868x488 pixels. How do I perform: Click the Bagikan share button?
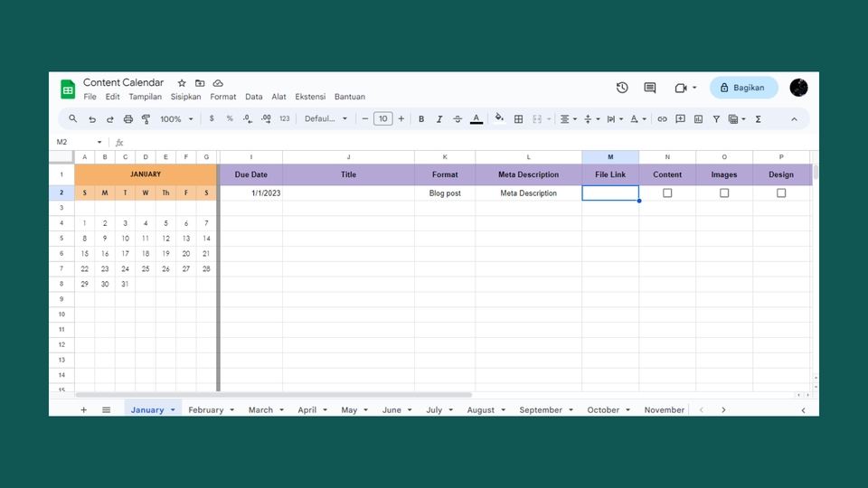coord(743,88)
